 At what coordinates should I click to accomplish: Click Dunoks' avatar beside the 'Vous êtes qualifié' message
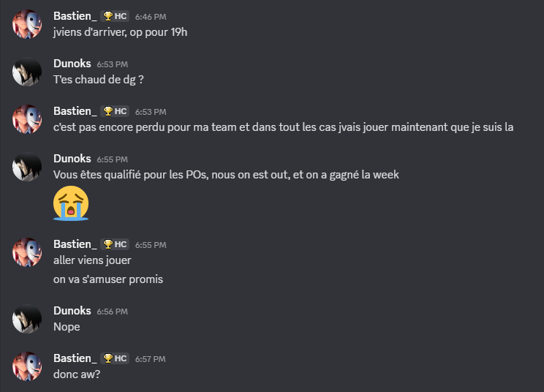click(27, 167)
